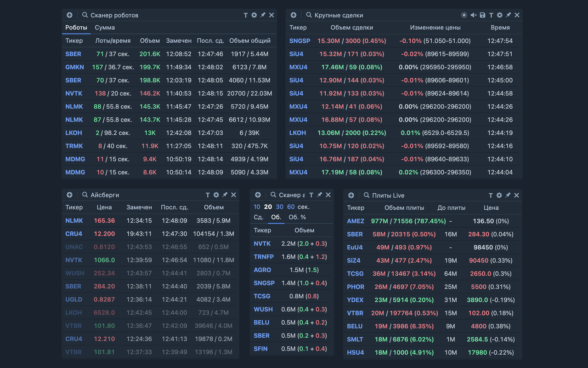The height and width of the screenshot is (368, 588).
Task: Sort robots by Лоты/время column header
Action: [x=113, y=40]
